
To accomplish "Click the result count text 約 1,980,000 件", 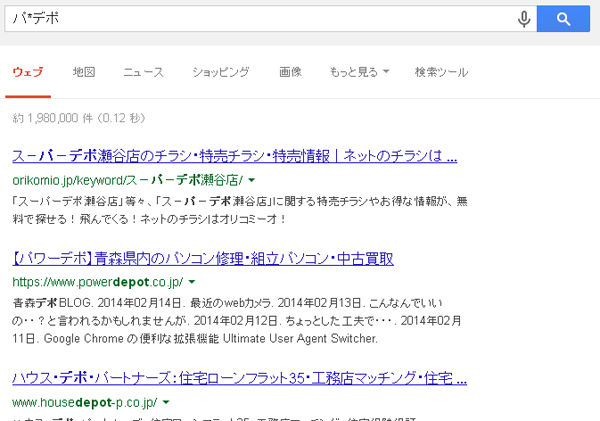I will [x=79, y=118].
